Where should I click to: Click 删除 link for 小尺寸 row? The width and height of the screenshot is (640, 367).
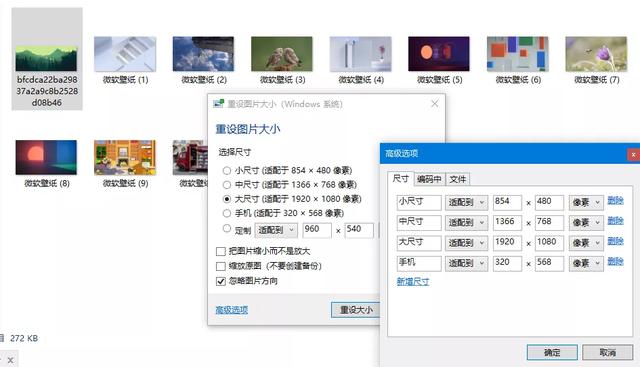(x=616, y=200)
